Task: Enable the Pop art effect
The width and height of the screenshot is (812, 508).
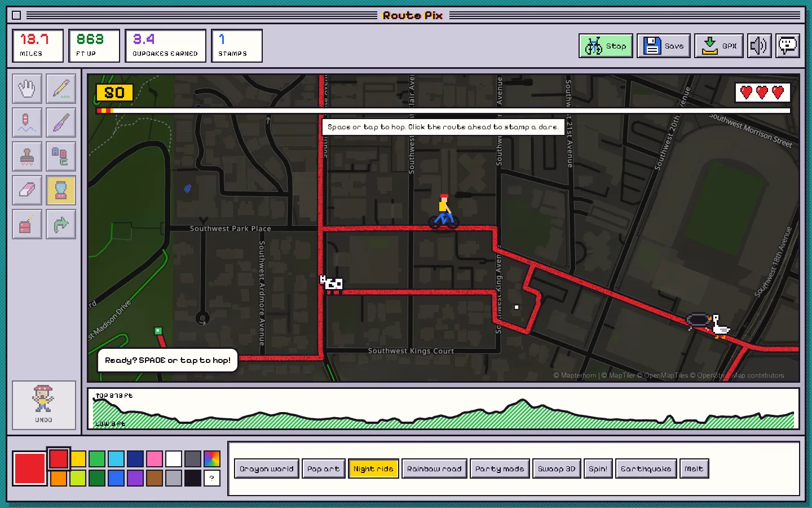Action: [324, 468]
